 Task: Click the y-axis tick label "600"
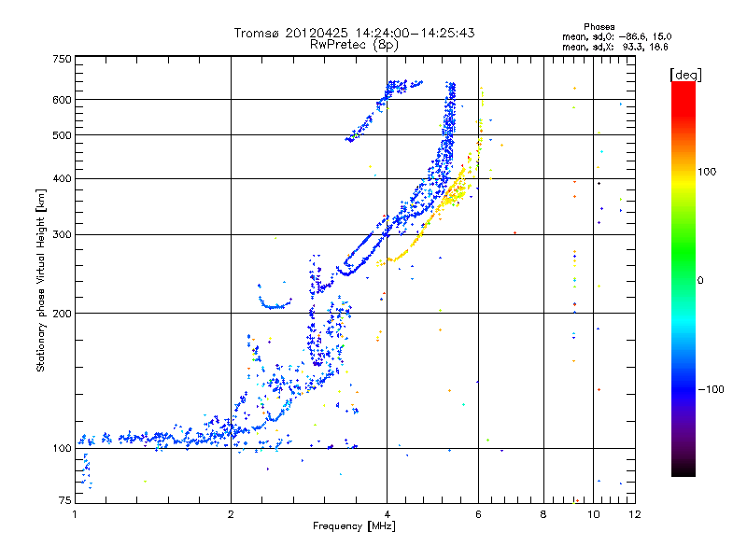tap(62, 100)
